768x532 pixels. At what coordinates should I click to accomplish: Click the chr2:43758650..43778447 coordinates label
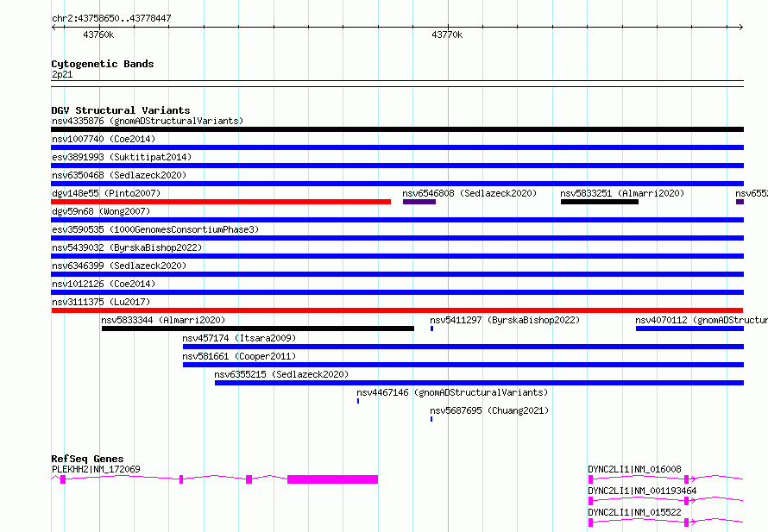(111, 18)
